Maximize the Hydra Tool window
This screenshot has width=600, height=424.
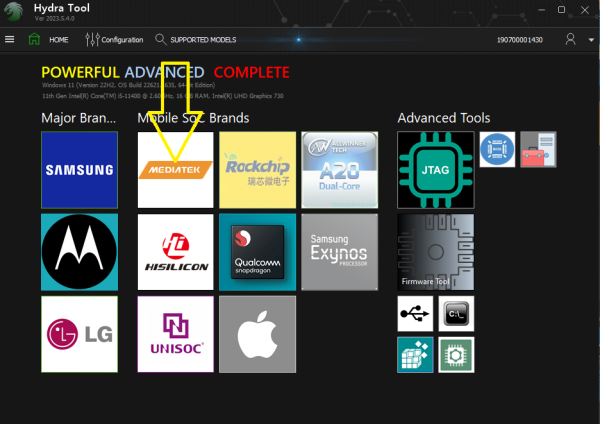561,10
